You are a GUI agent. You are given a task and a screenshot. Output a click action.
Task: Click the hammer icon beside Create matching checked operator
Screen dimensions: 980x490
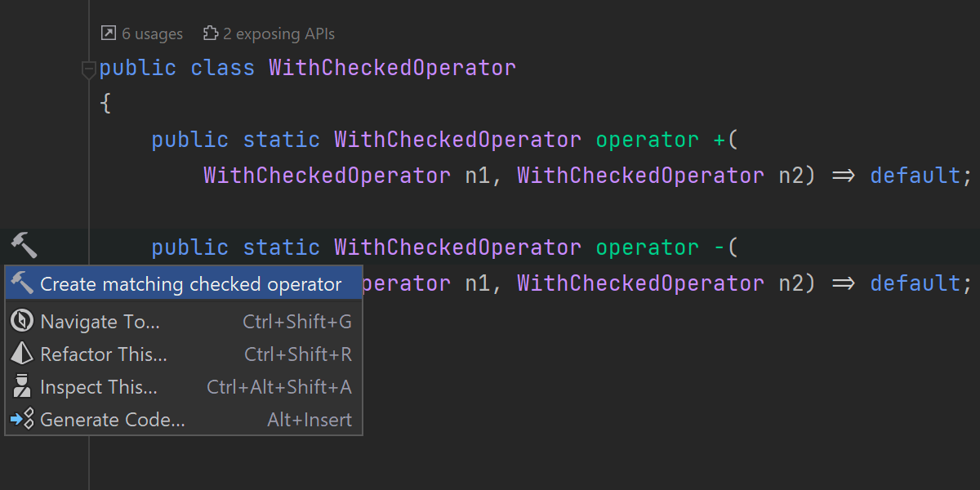22,283
